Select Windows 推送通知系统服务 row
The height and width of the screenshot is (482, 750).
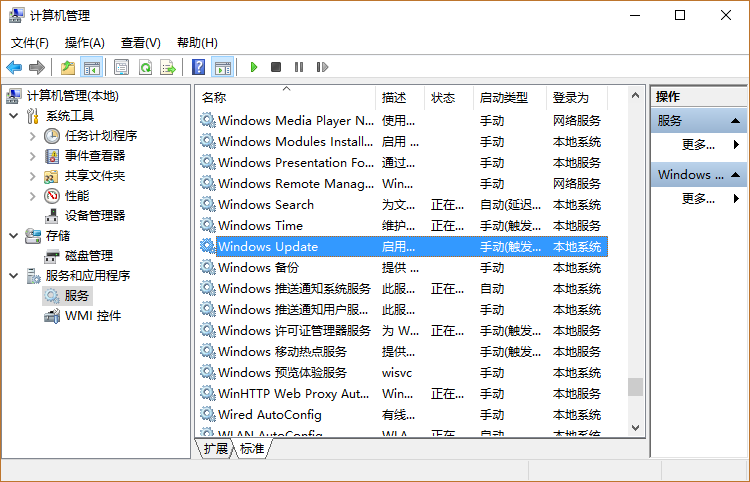[403, 289]
